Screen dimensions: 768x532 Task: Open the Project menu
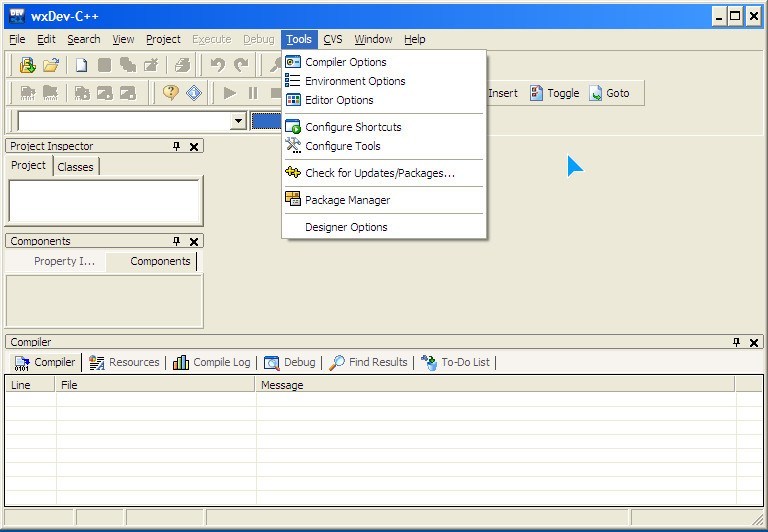tap(163, 39)
